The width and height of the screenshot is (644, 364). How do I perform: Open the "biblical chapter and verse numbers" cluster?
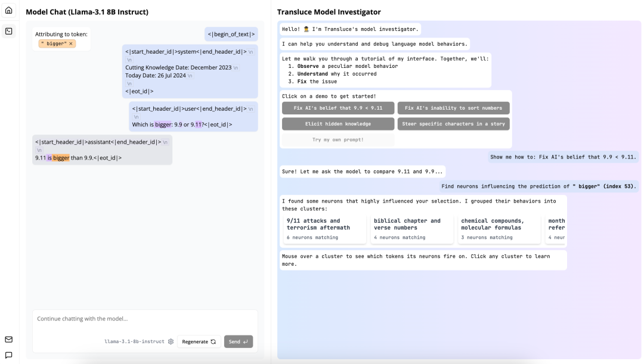(412, 229)
